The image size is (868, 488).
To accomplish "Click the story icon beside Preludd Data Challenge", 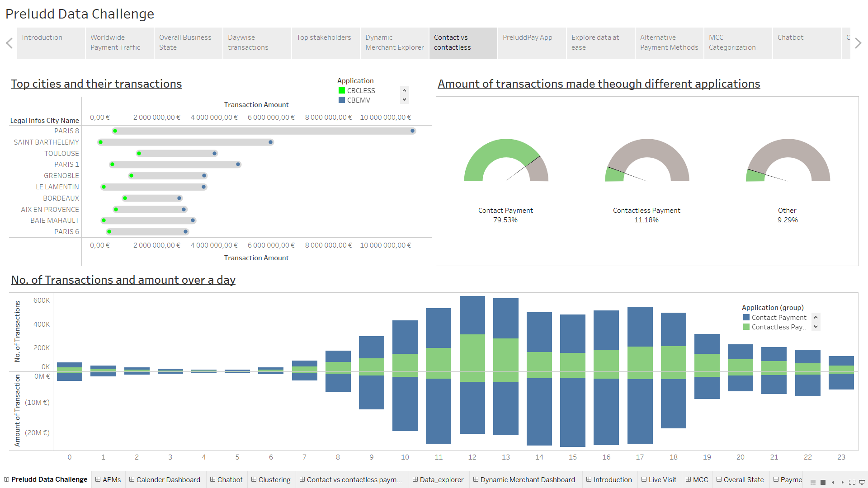I will pos(6,479).
